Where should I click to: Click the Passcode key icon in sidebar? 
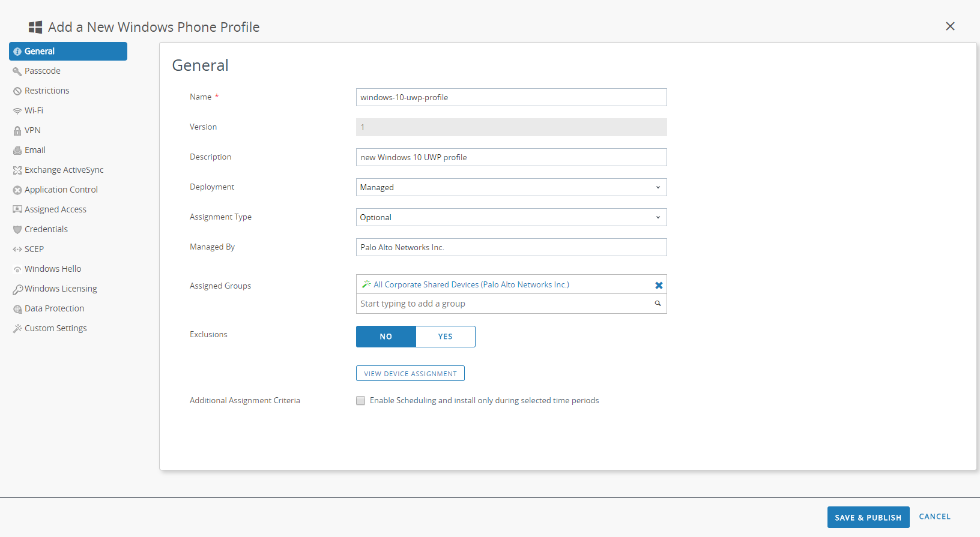pos(17,71)
